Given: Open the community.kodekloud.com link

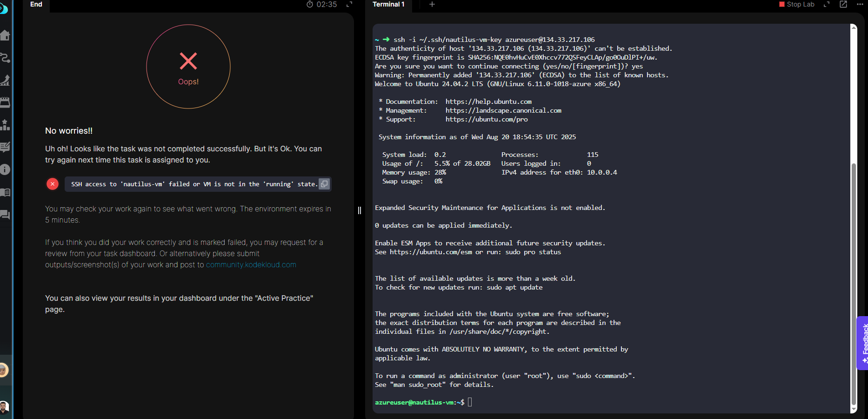Looking at the screenshot, I should click(x=251, y=264).
